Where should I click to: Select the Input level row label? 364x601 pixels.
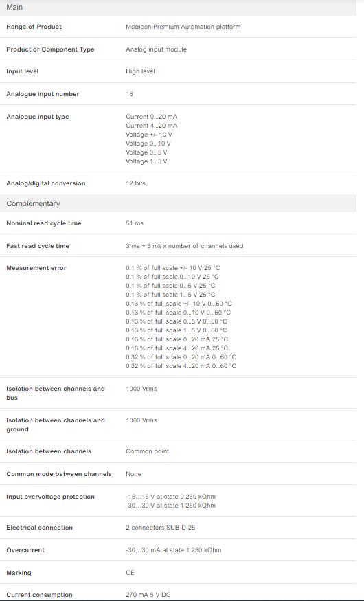tap(22, 71)
